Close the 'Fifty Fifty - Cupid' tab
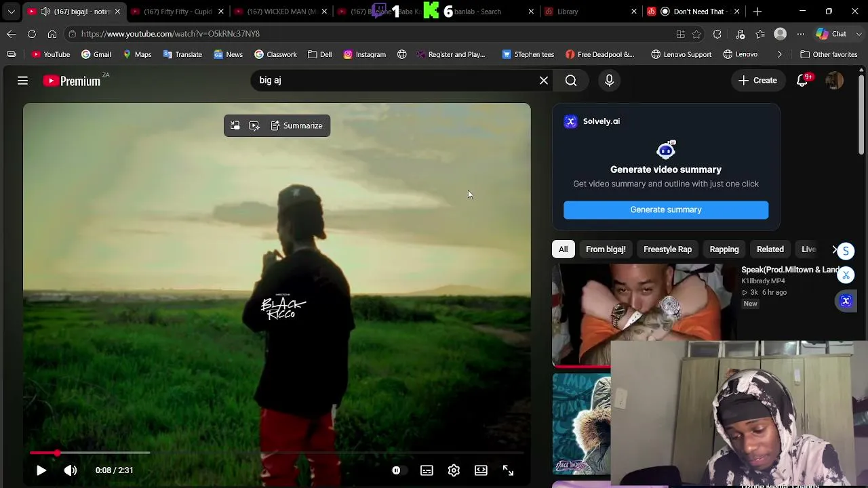 (220, 12)
